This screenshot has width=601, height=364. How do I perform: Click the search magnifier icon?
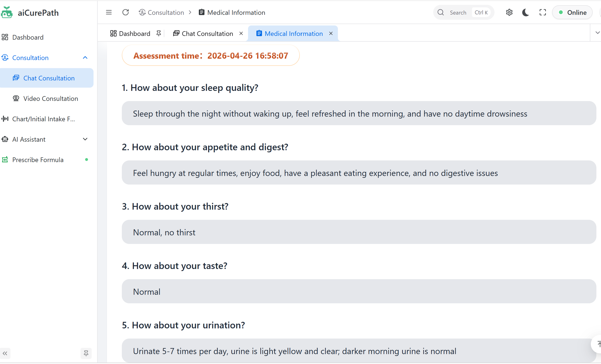pos(440,12)
